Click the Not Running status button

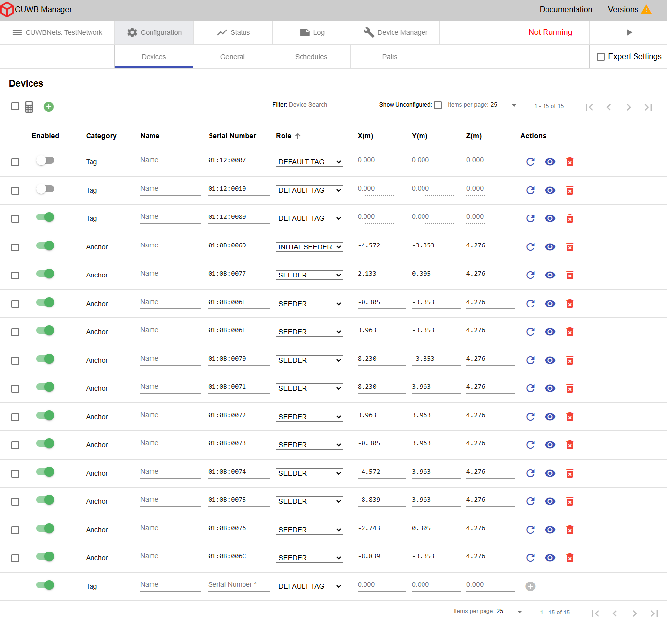(x=550, y=32)
